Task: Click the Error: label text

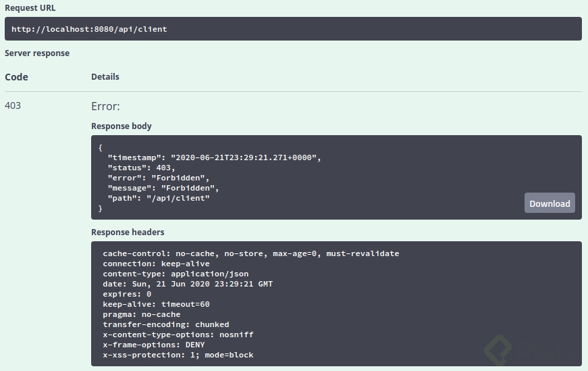Action: 105,106
